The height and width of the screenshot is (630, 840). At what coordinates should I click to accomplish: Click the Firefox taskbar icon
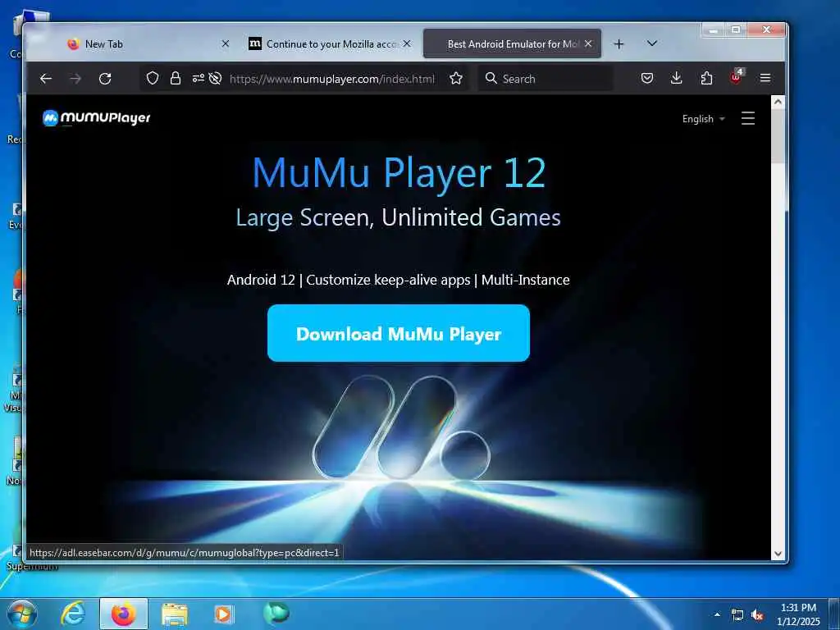coord(123,614)
